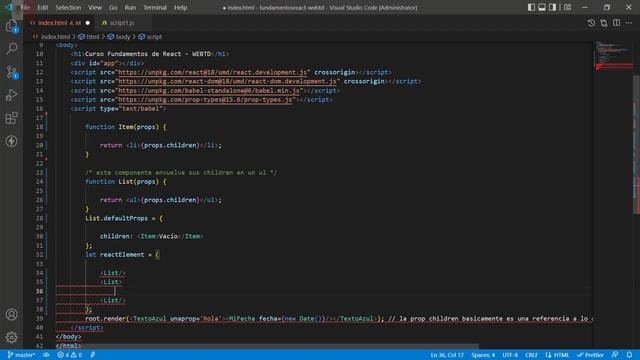Viewport: 640px width, 360px height.
Task: Open the Run menu
Action: pyautogui.click(x=130, y=7)
